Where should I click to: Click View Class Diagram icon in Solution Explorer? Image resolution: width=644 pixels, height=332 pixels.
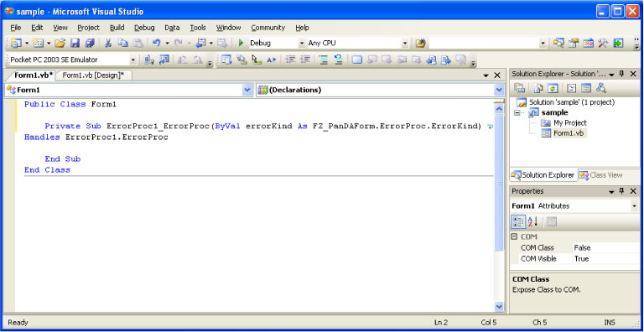pos(601,88)
